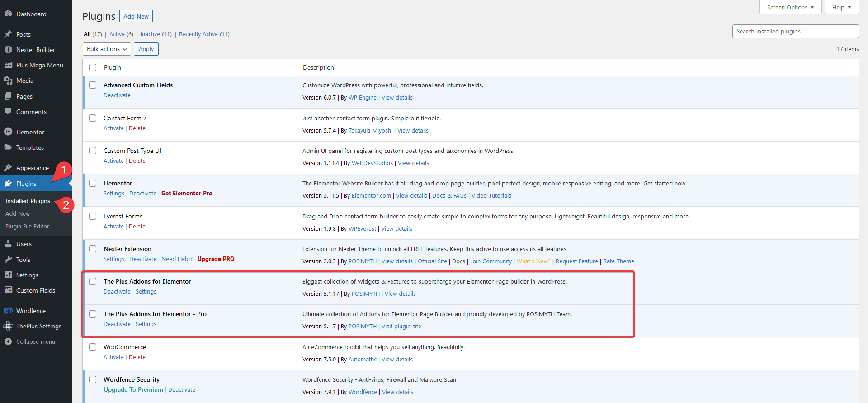Check the Advanced Custom Fields checkbox
This screenshot has height=403, width=868.
(x=93, y=85)
